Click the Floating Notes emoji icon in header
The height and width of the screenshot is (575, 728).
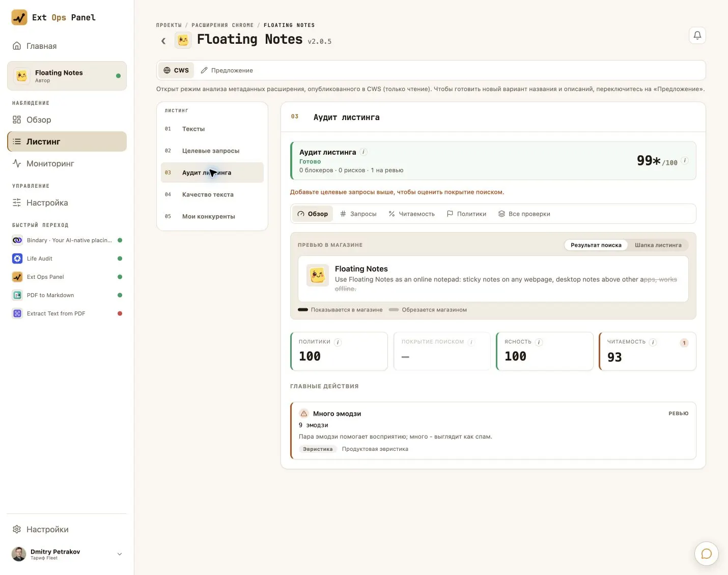(183, 40)
